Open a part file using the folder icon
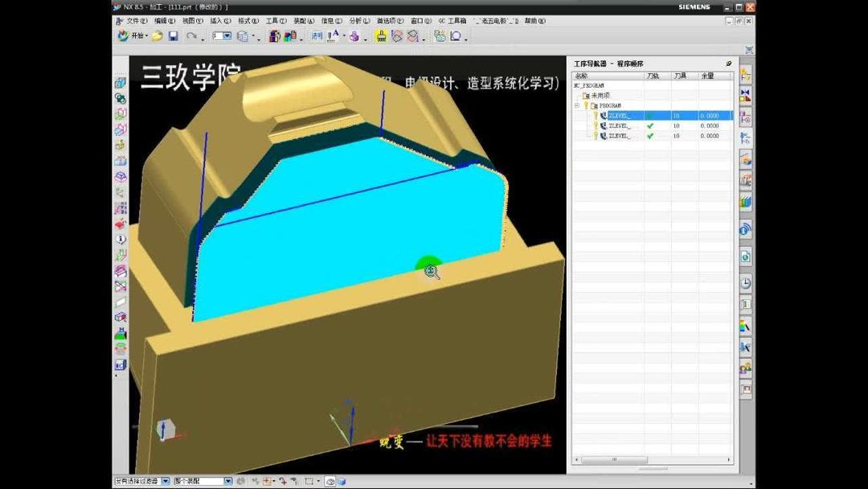The height and width of the screenshot is (489, 868). [157, 36]
